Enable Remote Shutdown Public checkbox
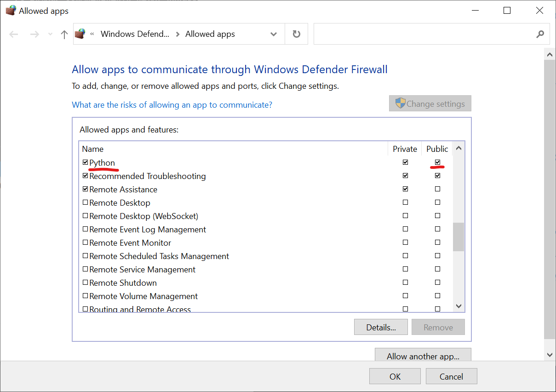The height and width of the screenshot is (392, 556). (437, 282)
